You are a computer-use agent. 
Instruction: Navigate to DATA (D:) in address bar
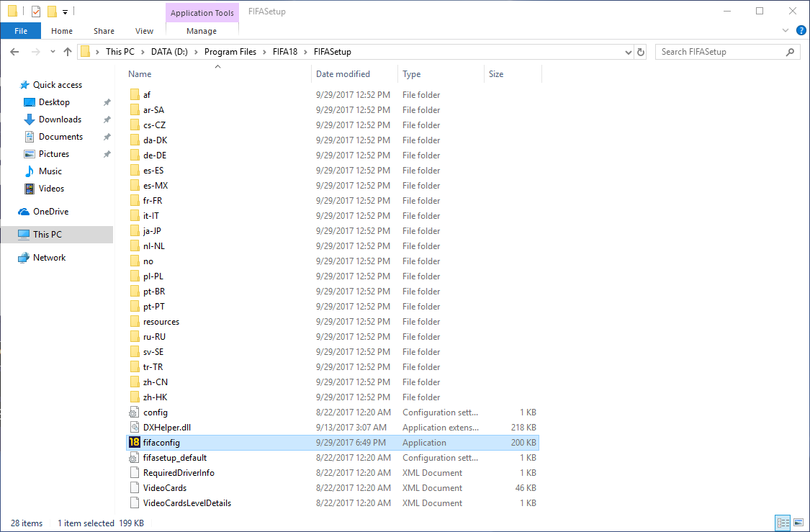[169, 52]
